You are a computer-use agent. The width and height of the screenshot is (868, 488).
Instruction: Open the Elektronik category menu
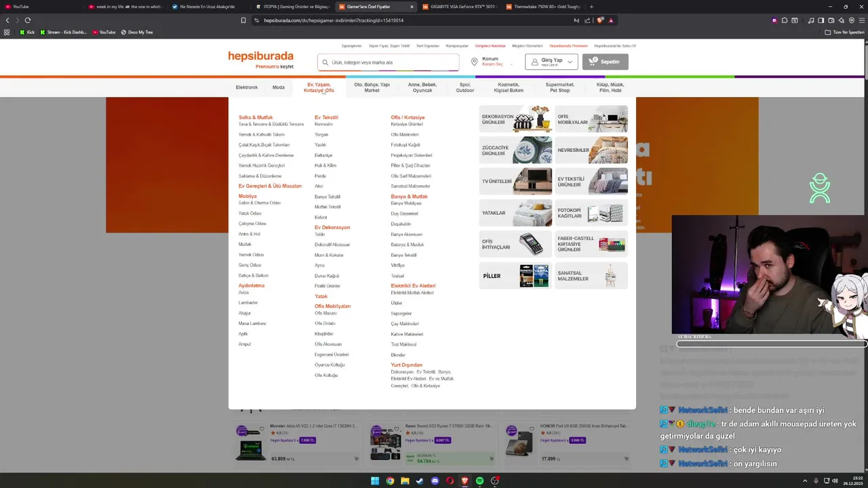(x=247, y=87)
